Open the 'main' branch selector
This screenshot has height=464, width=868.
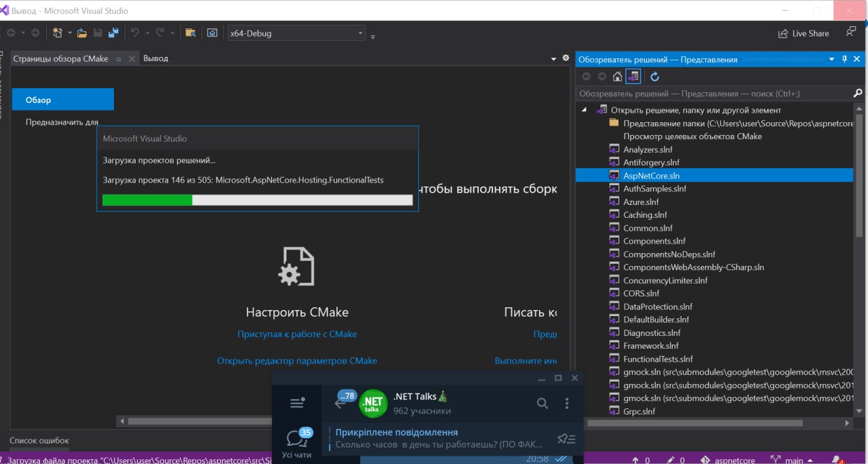point(793,460)
